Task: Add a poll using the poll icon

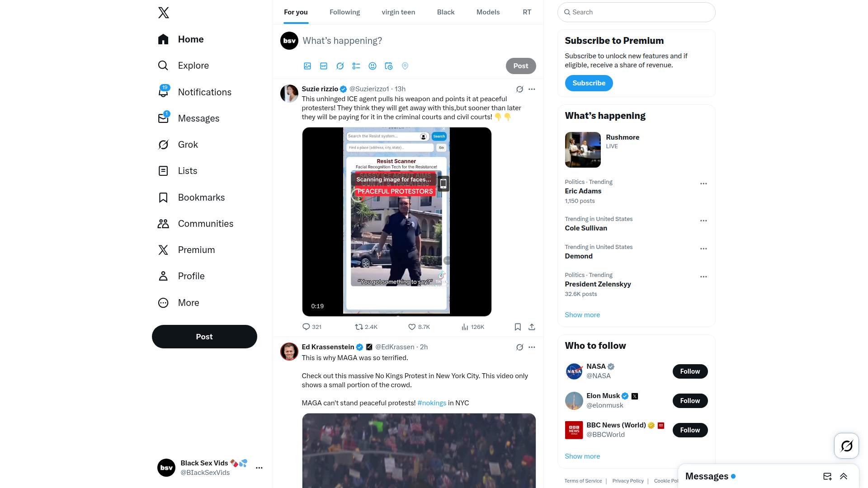Action: coord(356,66)
